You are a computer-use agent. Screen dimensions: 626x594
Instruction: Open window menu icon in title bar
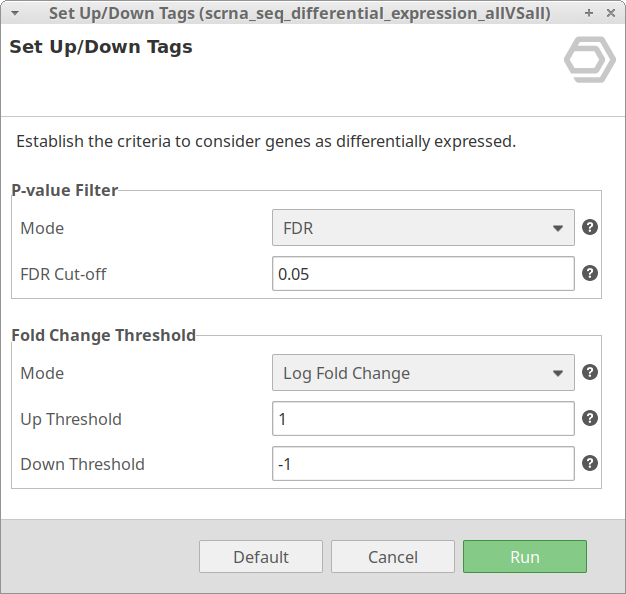pos(14,13)
